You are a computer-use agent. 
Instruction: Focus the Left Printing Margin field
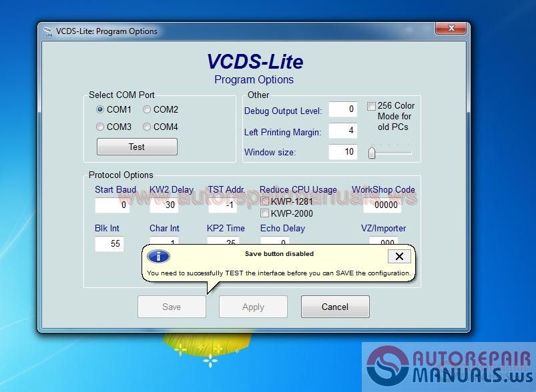click(343, 131)
